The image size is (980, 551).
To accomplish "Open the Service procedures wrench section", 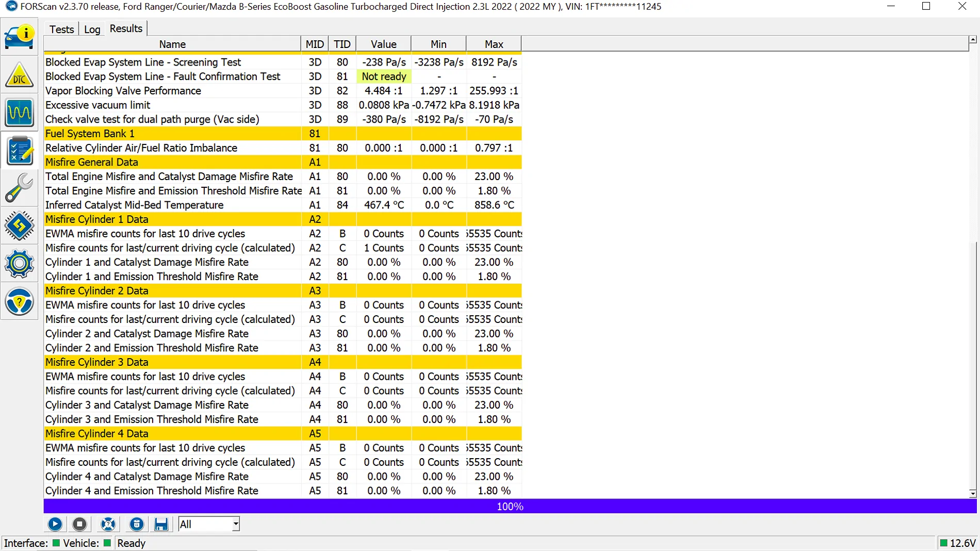I will click(x=19, y=188).
